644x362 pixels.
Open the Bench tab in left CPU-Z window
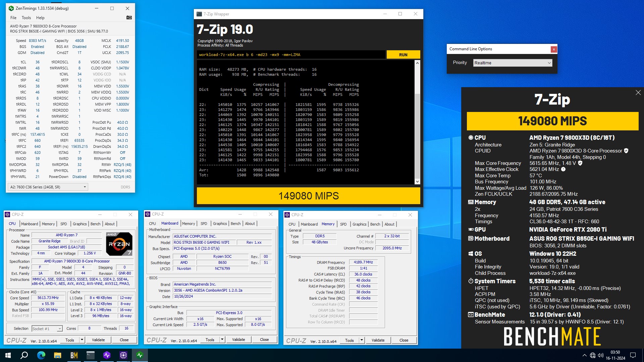click(95, 224)
